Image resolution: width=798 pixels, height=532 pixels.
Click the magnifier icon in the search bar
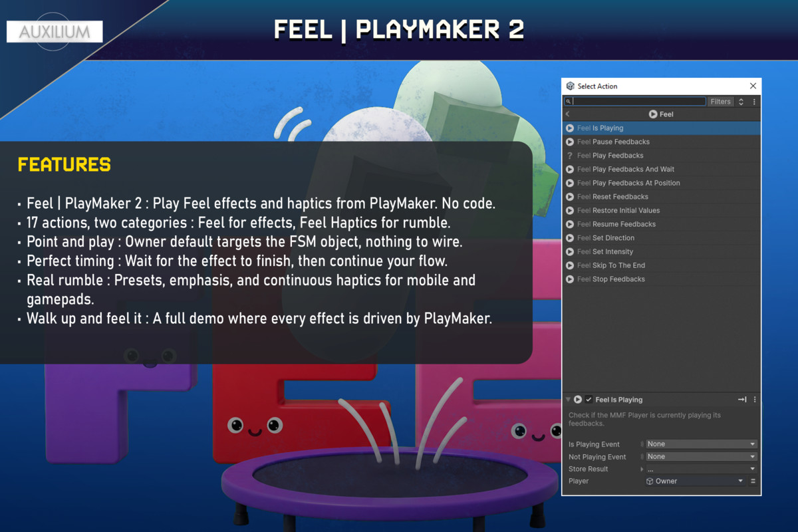coord(569,102)
